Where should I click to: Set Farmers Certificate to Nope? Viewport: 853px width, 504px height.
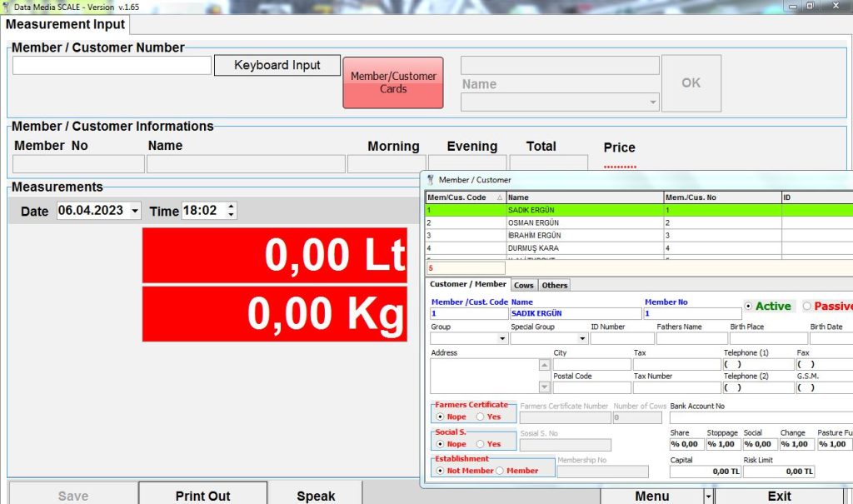click(x=440, y=417)
